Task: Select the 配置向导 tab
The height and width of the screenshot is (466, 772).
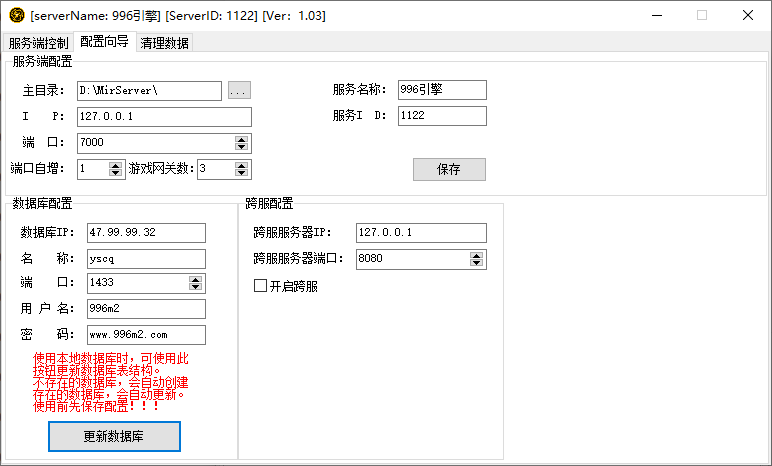Action: point(104,42)
